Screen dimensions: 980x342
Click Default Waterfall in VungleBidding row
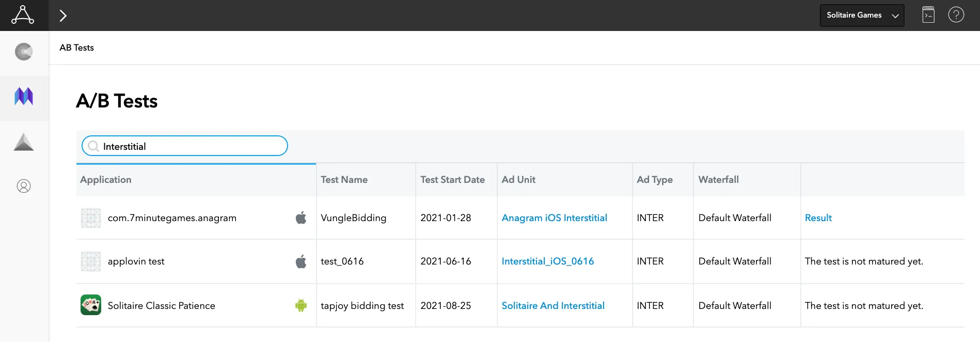click(735, 218)
